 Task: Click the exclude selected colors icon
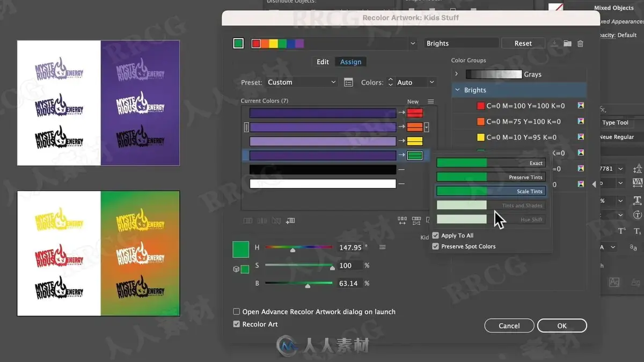tap(276, 220)
